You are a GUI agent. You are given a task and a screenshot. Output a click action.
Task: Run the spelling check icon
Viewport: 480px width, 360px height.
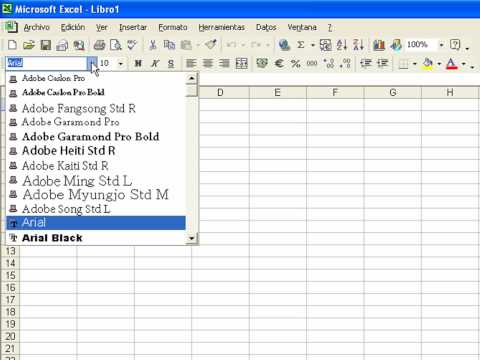pyautogui.click(x=132, y=45)
